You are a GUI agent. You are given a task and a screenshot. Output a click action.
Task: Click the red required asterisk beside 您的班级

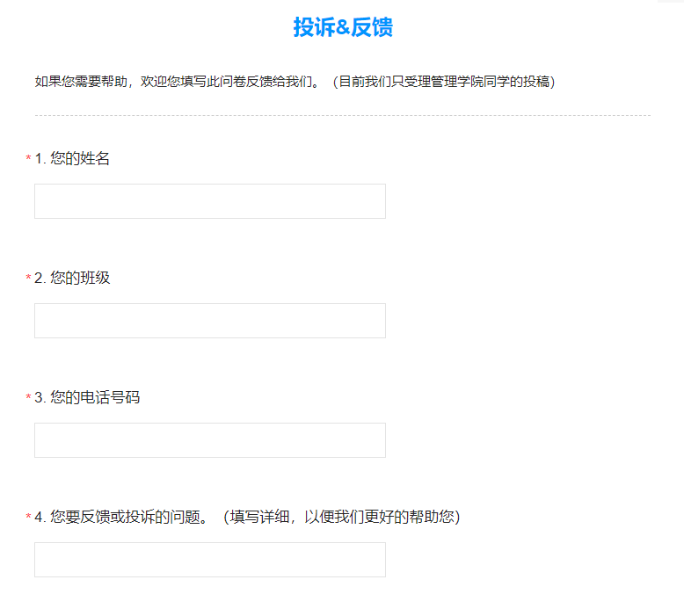pos(28,279)
